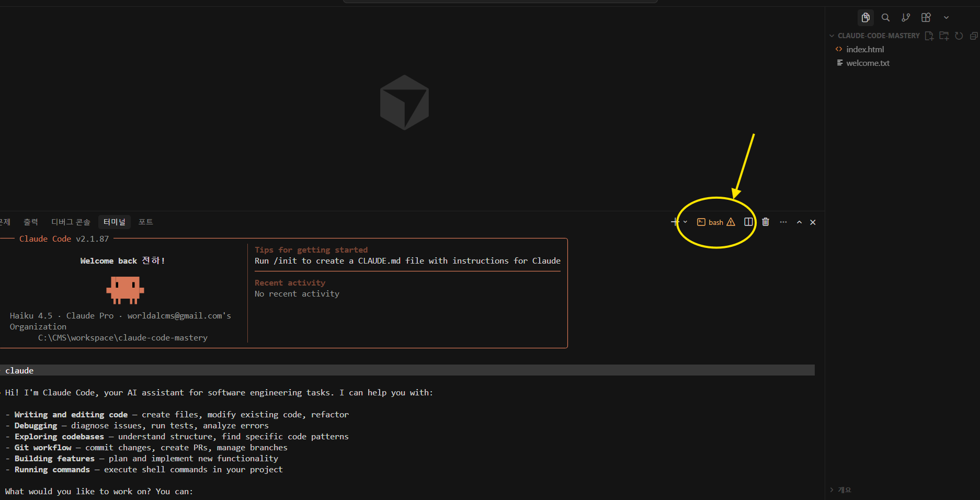Add a new terminal with plus icon
The image size is (980, 500).
click(x=675, y=222)
